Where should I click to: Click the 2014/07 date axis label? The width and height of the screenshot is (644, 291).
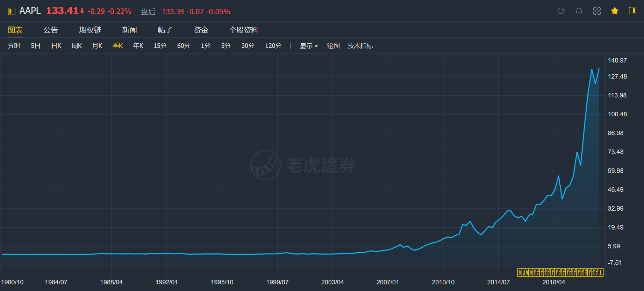pyautogui.click(x=498, y=282)
